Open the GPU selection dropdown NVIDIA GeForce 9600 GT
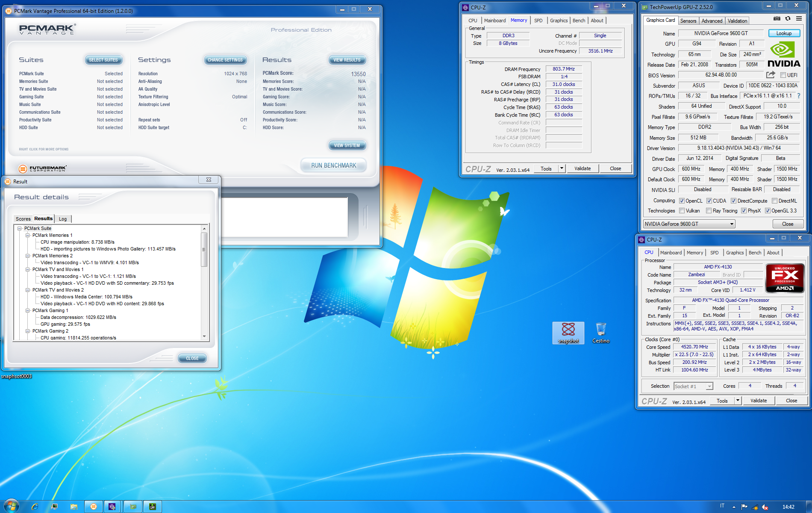 689,224
